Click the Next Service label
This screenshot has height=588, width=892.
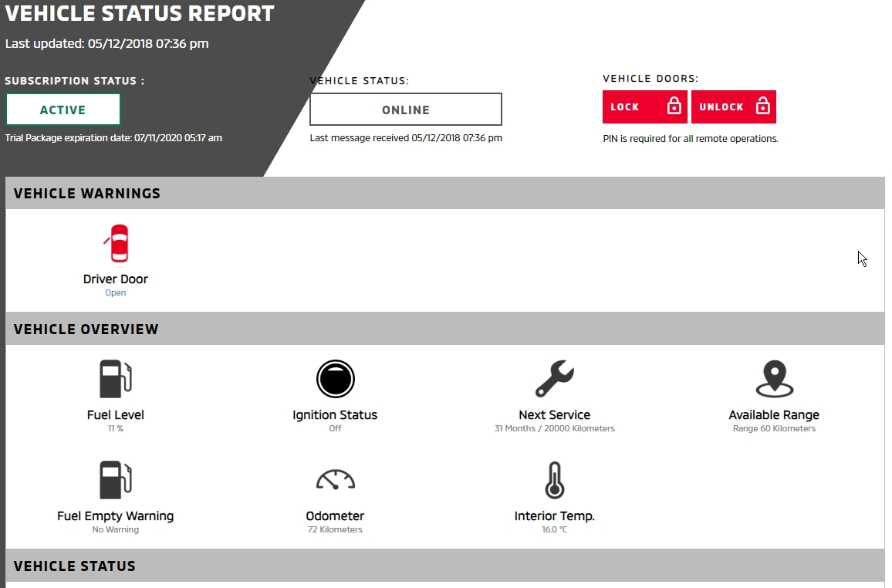click(x=555, y=415)
